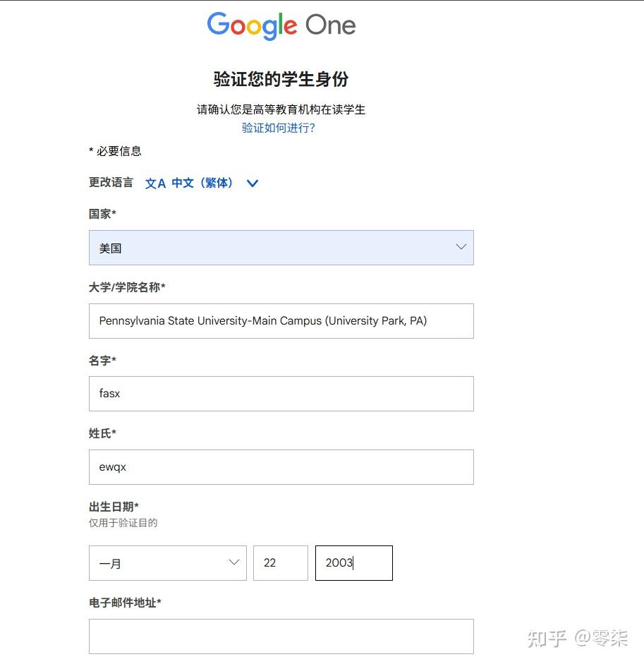The width and height of the screenshot is (644, 664).
Task: Select the birth day field showing 22
Action: pos(281,563)
